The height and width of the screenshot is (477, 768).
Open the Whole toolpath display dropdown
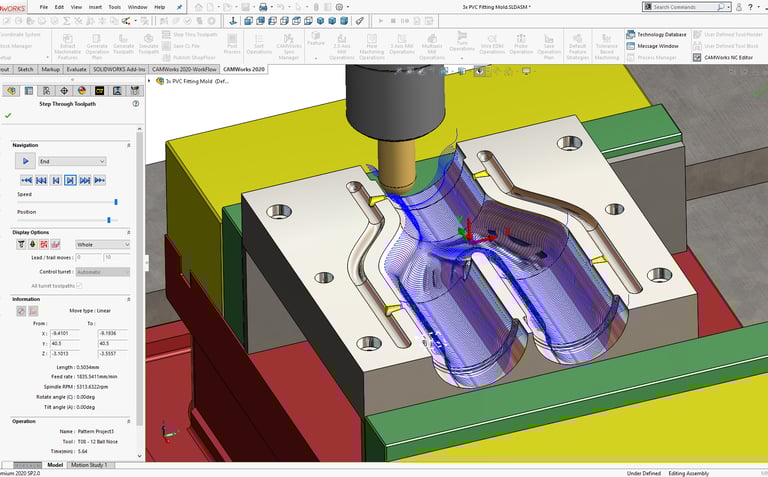[x=103, y=244]
